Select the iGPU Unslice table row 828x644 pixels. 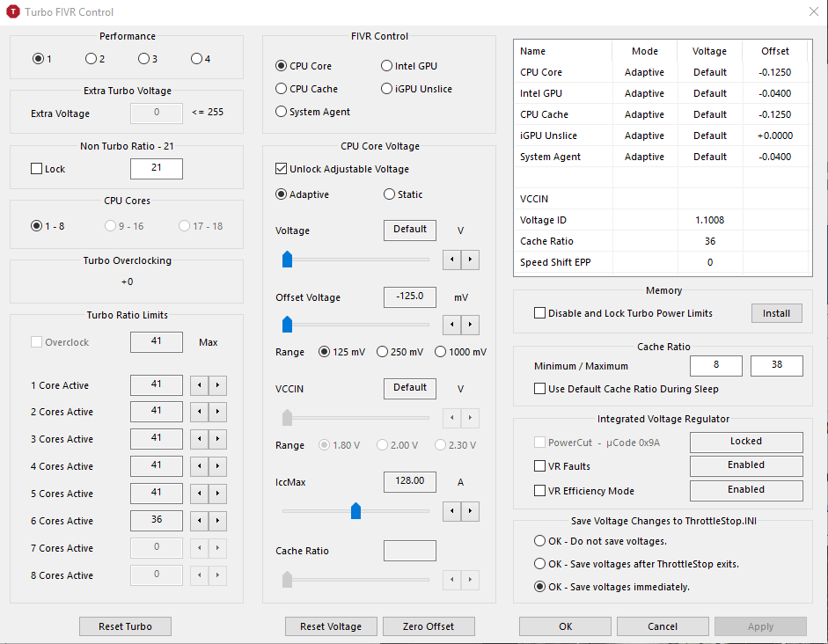[x=663, y=135]
